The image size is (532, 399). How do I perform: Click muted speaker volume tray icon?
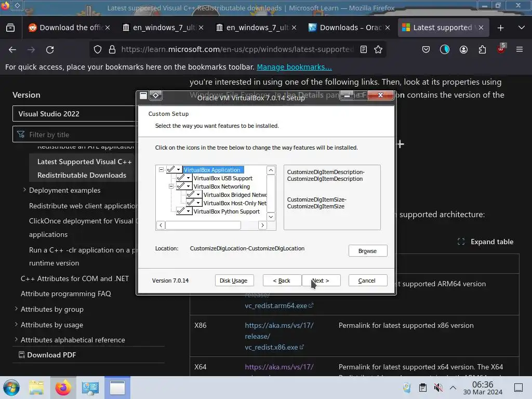coord(438,388)
